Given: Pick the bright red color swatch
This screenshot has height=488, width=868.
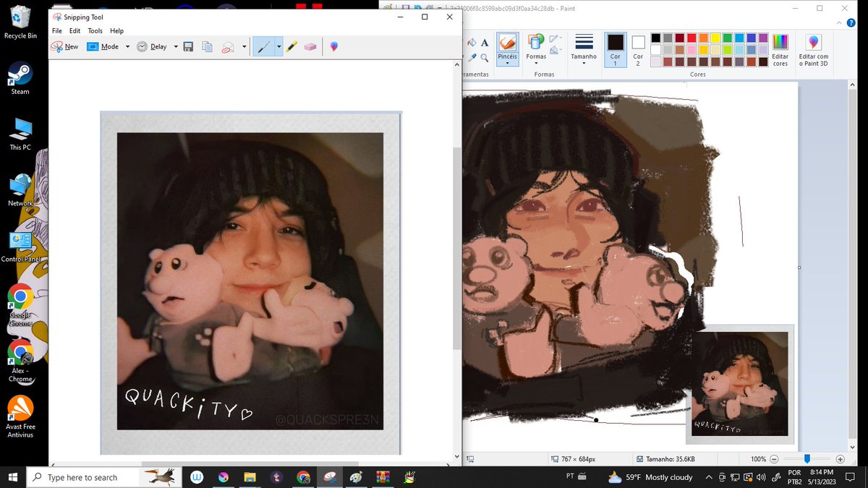Looking at the screenshot, I should click(692, 38).
